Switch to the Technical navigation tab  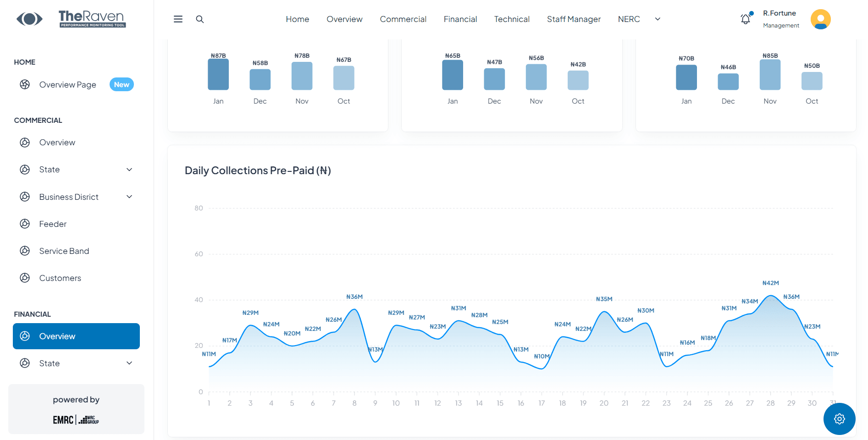point(512,19)
